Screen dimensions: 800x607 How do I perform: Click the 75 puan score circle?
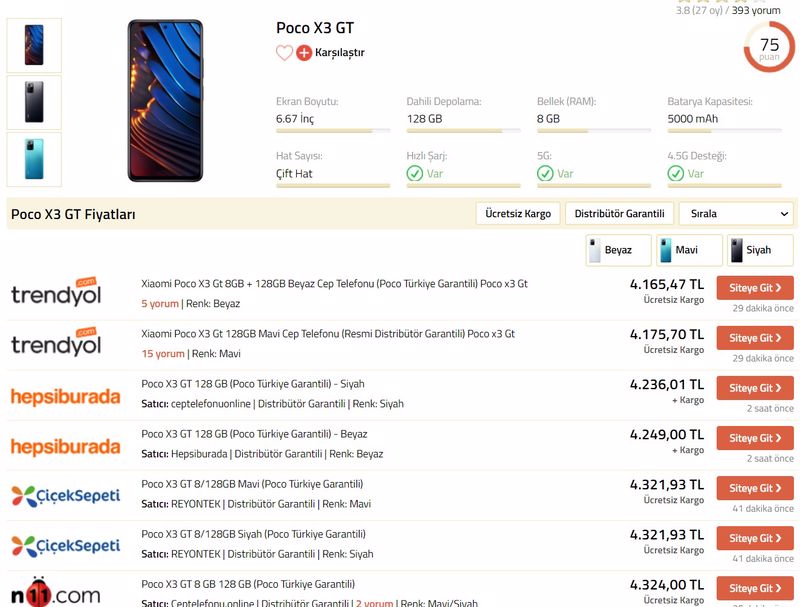click(x=769, y=47)
